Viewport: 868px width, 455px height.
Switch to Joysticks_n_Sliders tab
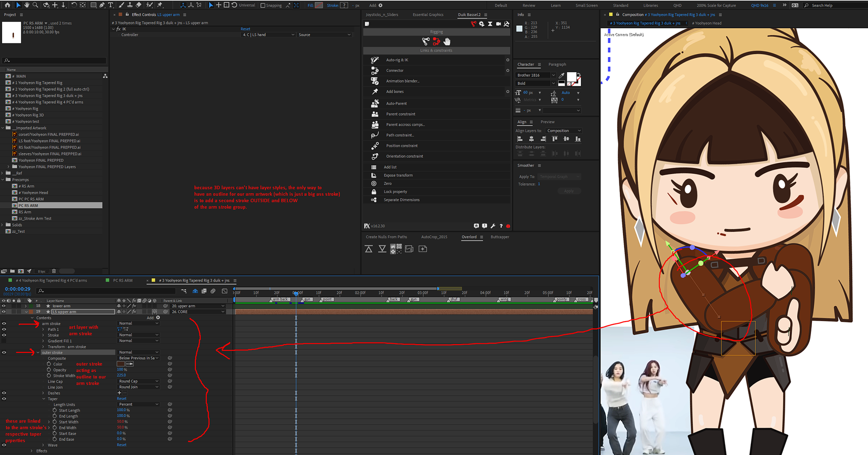(382, 14)
